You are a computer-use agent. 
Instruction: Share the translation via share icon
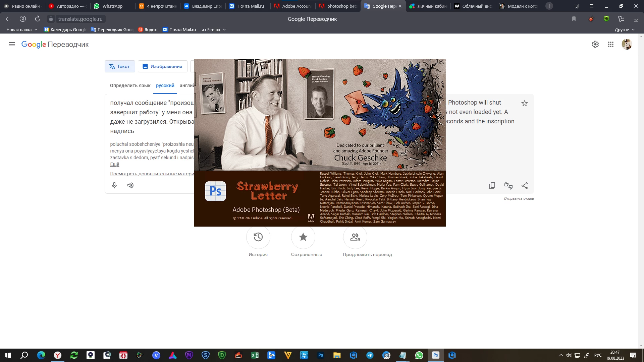pyautogui.click(x=525, y=186)
